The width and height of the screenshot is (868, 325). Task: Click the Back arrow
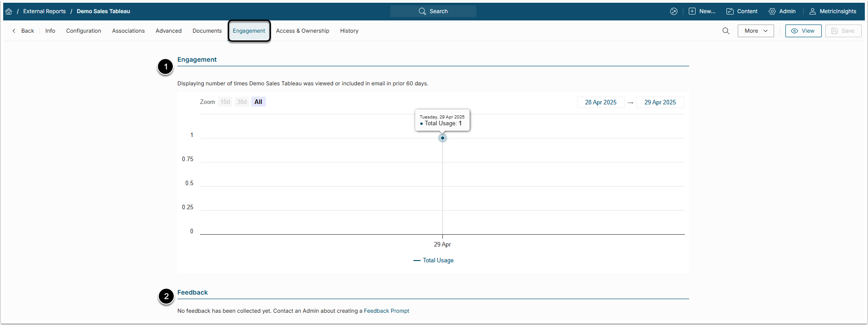pos(23,31)
